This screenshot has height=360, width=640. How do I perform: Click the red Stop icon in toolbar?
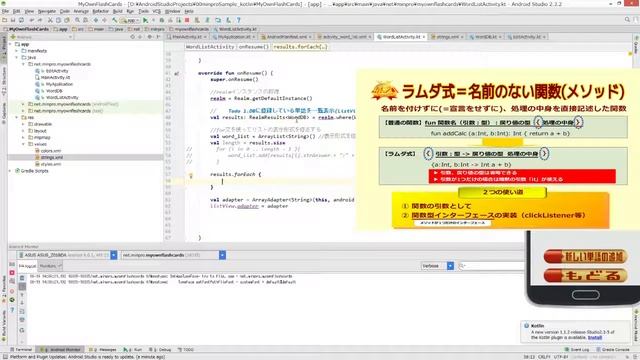(187, 20)
